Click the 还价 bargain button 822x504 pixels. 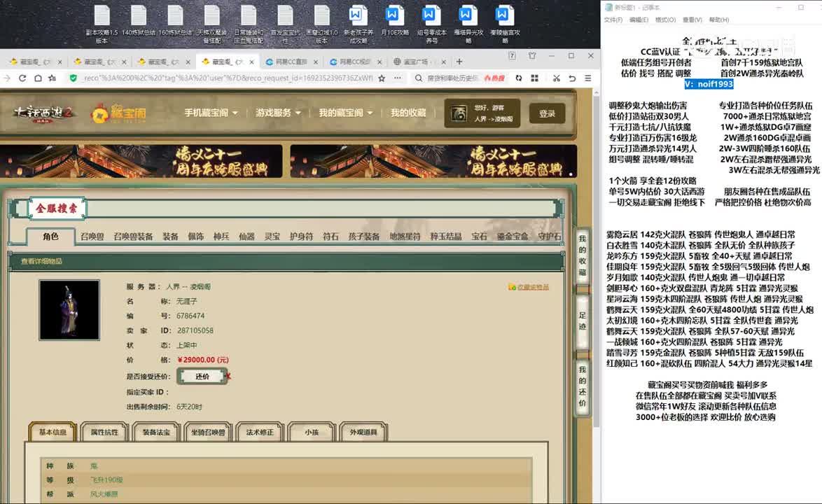pos(202,376)
